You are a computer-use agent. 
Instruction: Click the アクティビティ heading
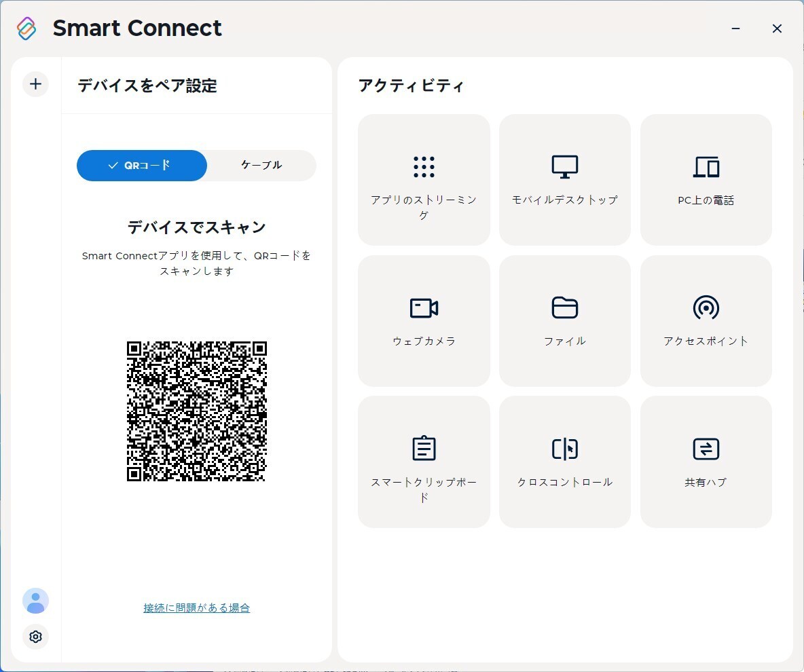pos(411,86)
